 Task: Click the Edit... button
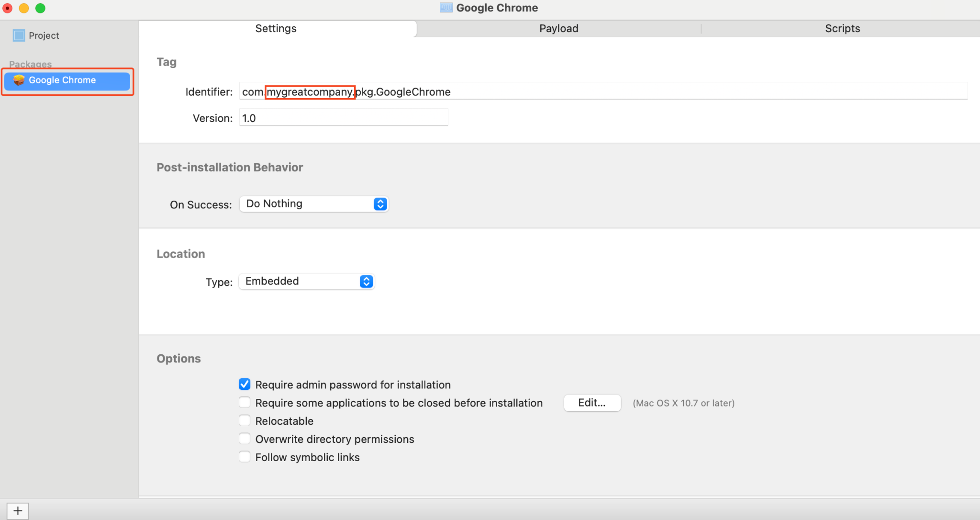click(x=592, y=403)
